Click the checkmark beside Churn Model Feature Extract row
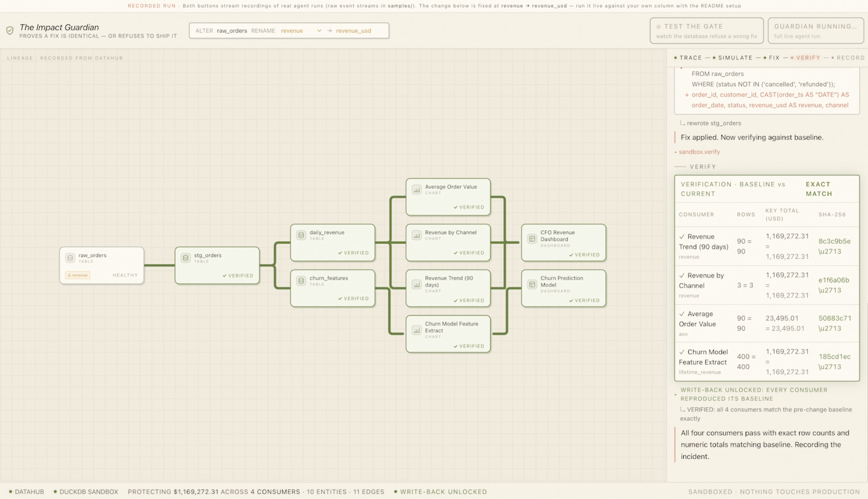The width and height of the screenshot is (868, 499). [x=682, y=352]
